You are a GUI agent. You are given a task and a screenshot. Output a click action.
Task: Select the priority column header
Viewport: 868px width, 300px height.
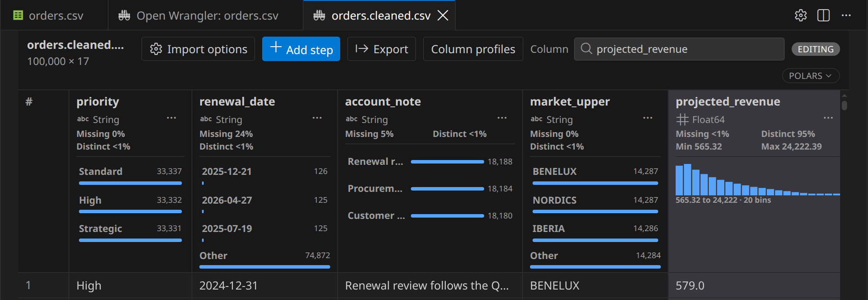pyautogui.click(x=98, y=102)
